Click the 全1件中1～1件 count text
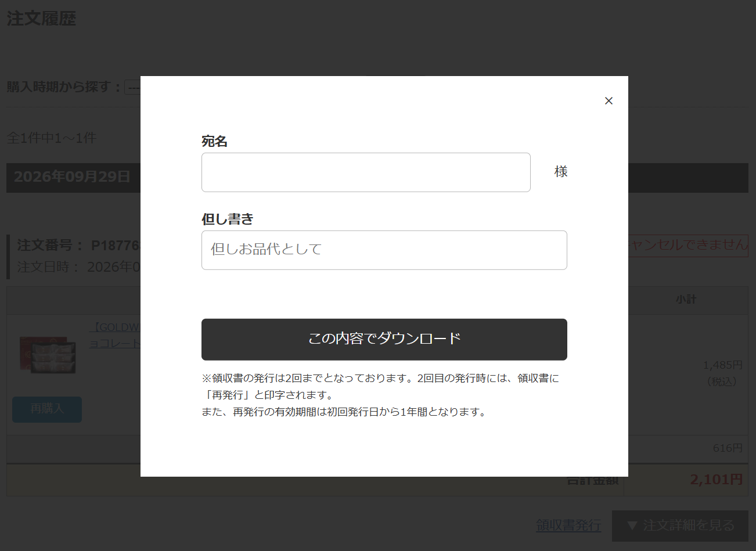This screenshot has width=756, height=551. [52, 138]
